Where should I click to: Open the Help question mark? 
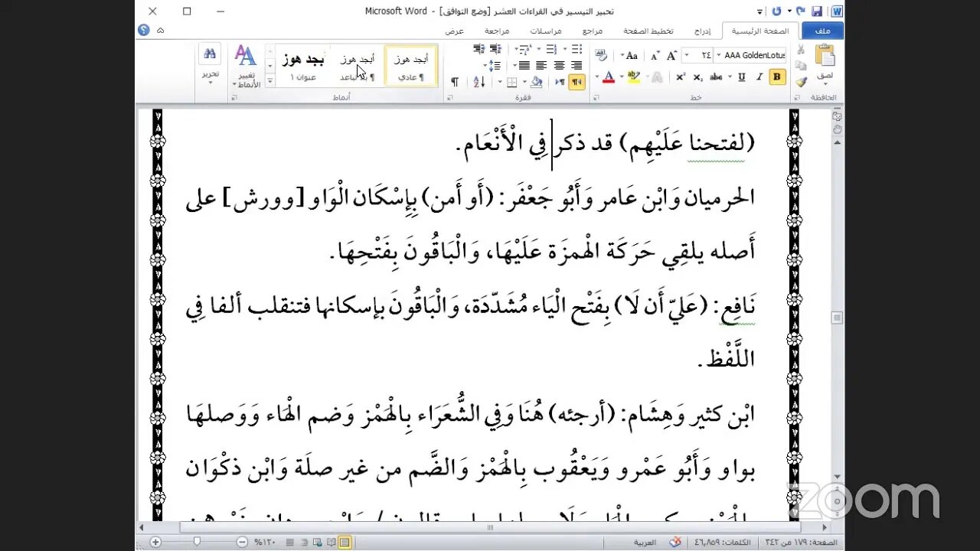(143, 30)
